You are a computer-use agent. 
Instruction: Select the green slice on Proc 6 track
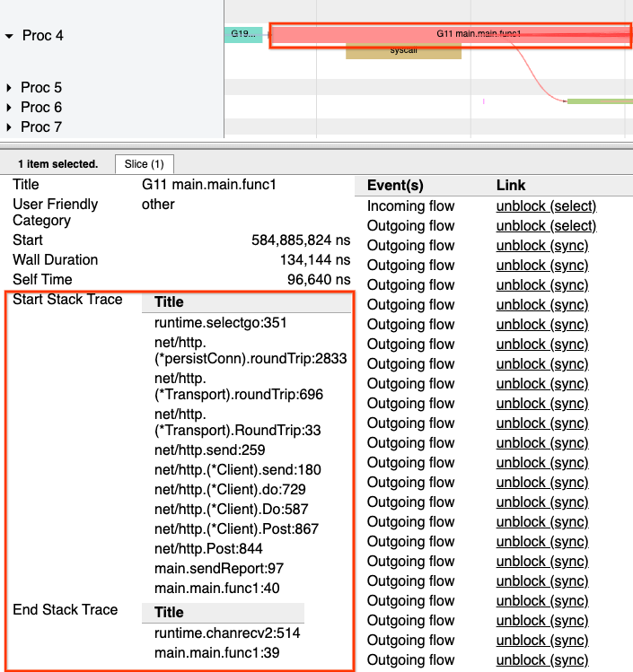pos(599,101)
